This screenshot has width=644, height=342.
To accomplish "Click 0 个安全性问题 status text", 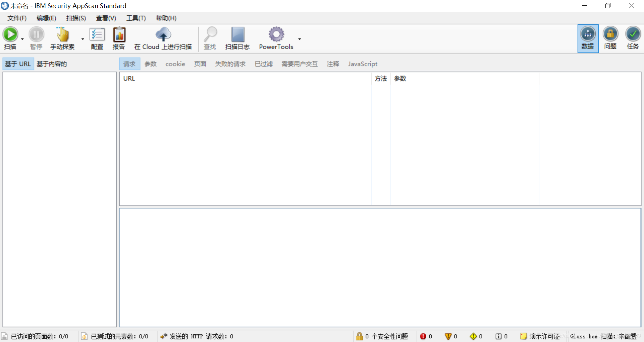I will pyautogui.click(x=386, y=336).
